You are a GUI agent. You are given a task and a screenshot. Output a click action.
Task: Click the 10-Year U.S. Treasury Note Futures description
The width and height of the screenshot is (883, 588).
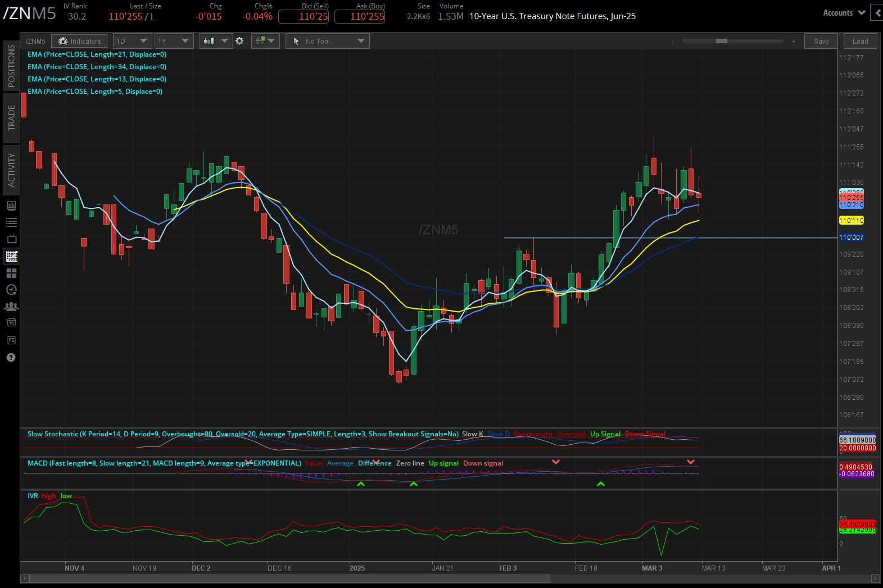[x=553, y=16]
